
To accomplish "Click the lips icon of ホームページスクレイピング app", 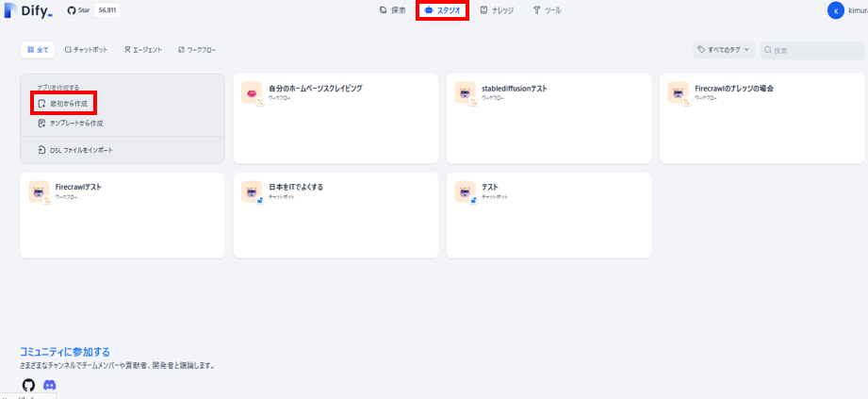I will tap(252, 92).
